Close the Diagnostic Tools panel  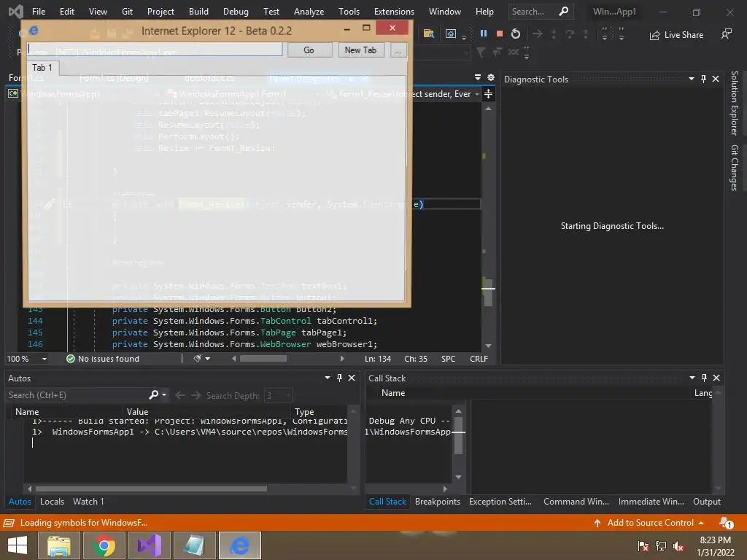[x=716, y=79]
